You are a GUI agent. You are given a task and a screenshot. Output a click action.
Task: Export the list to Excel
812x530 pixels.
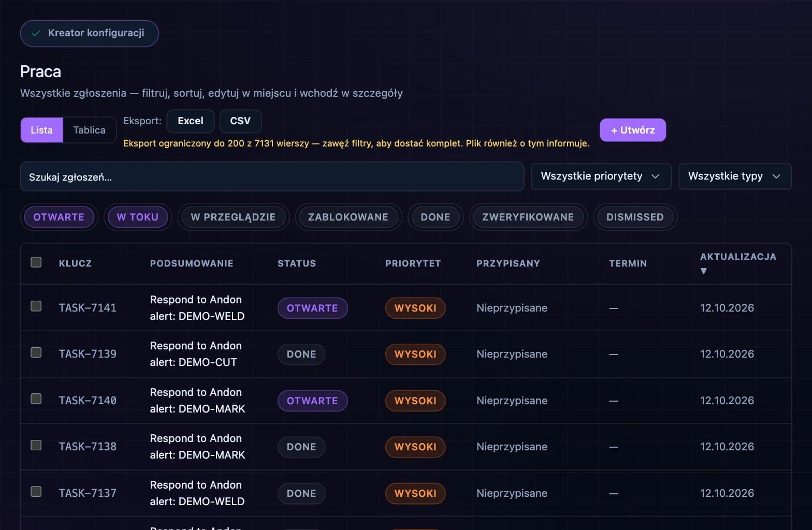(191, 121)
